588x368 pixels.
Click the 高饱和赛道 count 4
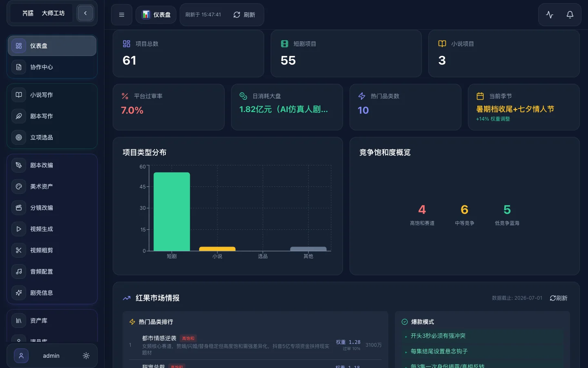(422, 210)
